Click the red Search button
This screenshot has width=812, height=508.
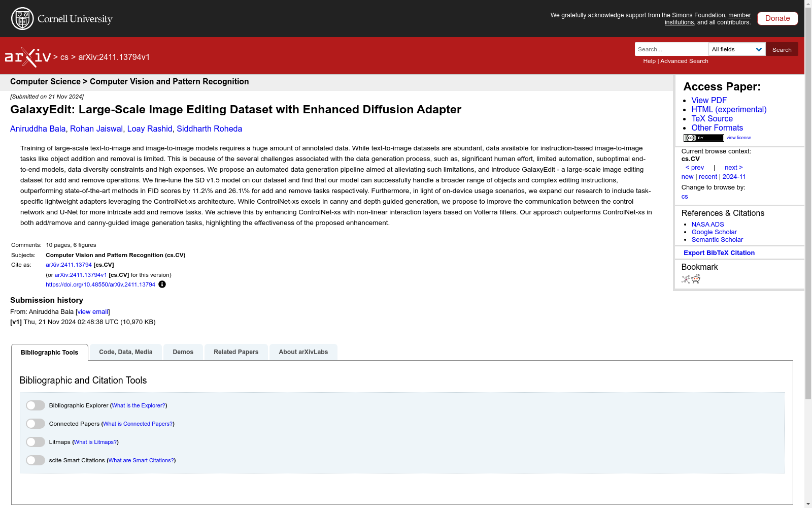782,49
